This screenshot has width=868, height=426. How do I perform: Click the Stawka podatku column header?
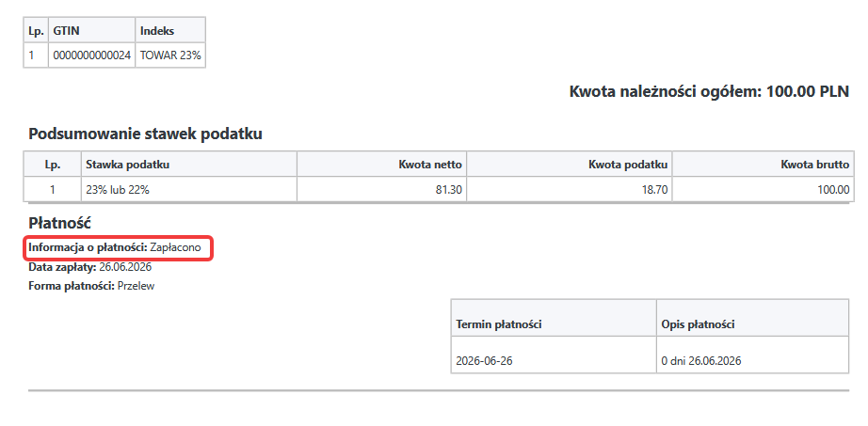pos(189,165)
